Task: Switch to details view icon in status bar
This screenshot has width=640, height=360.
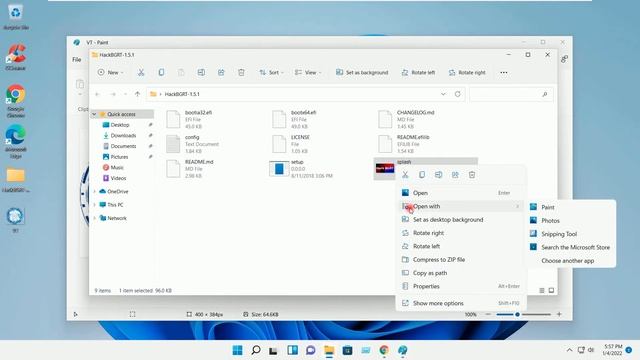Action: pyautogui.click(x=542, y=290)
